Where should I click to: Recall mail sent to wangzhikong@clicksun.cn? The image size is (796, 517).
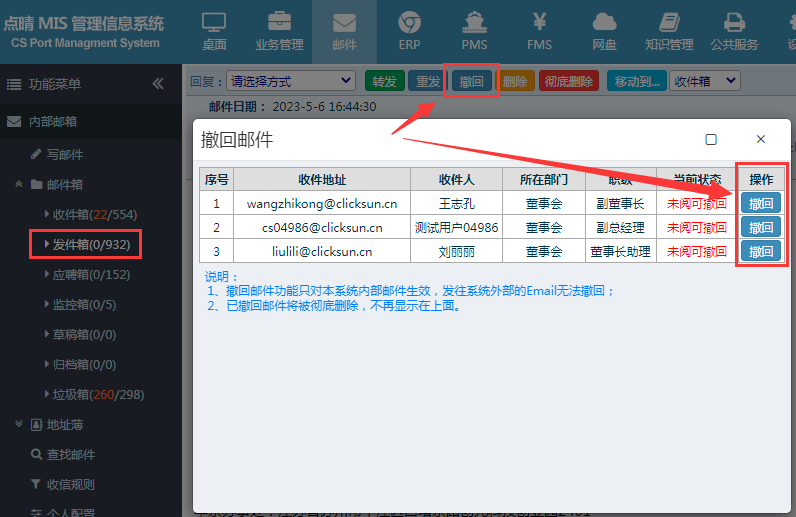click(760, 204)
